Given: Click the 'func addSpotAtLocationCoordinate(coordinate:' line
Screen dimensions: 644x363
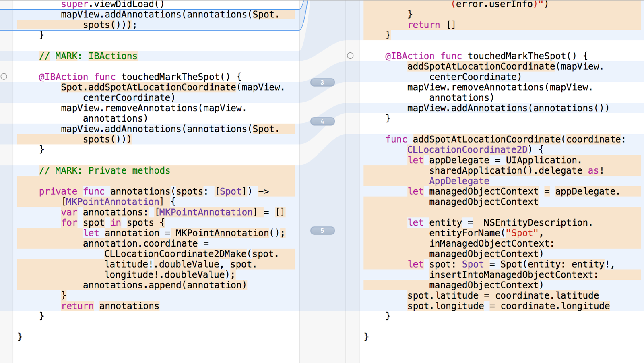Looking at the screenshot, I should pyautogui.click(x=506, y=139).
